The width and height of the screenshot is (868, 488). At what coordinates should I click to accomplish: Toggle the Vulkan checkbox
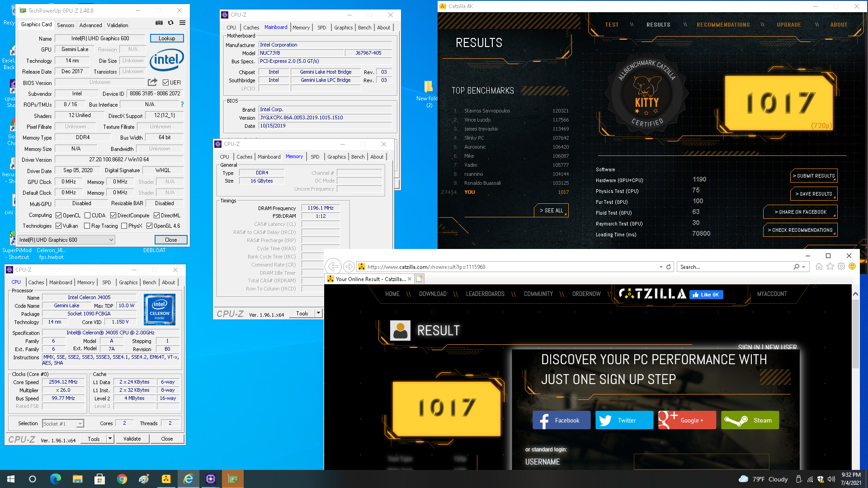[x=58, y=226]
